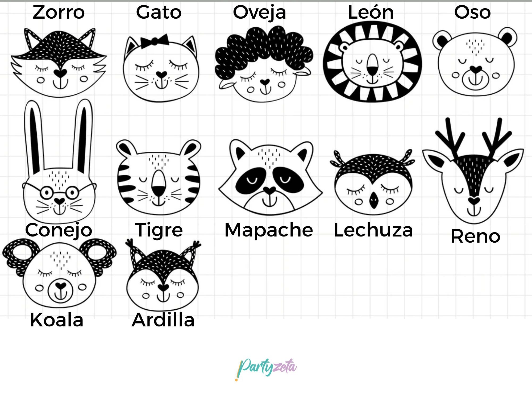
Task: Select the bear face illustration
Action: [x=475, y=61]
